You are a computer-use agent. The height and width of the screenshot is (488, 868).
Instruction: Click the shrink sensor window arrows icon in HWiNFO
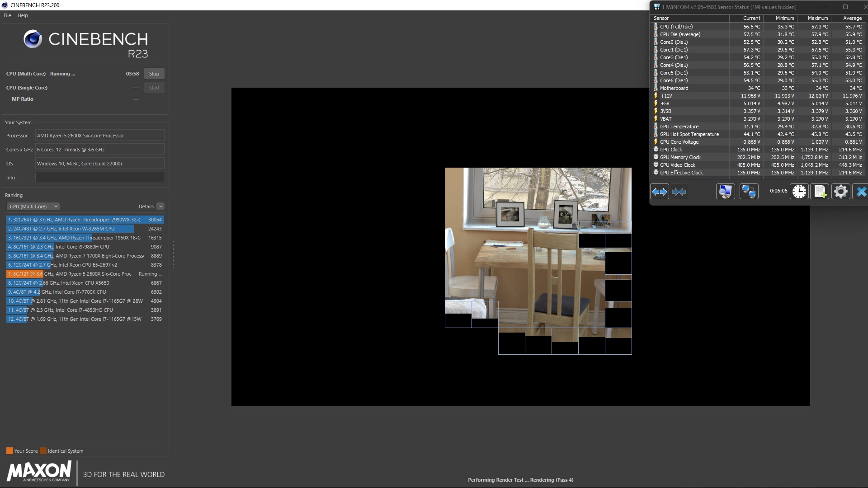pyautogui.click(x=679, y=192)
